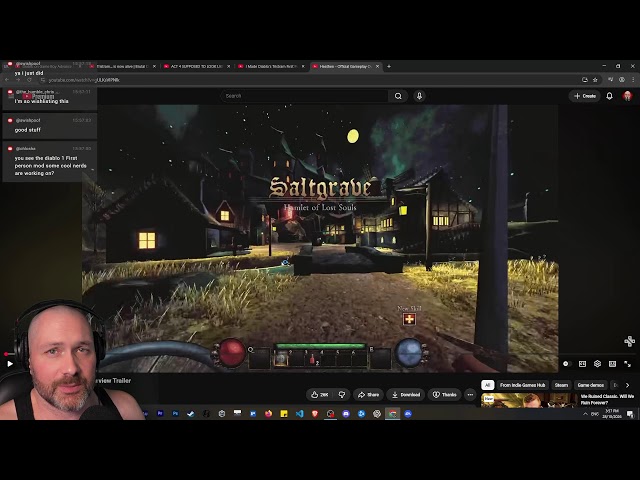Toggle the autoplay switch in player

[566, 364]
